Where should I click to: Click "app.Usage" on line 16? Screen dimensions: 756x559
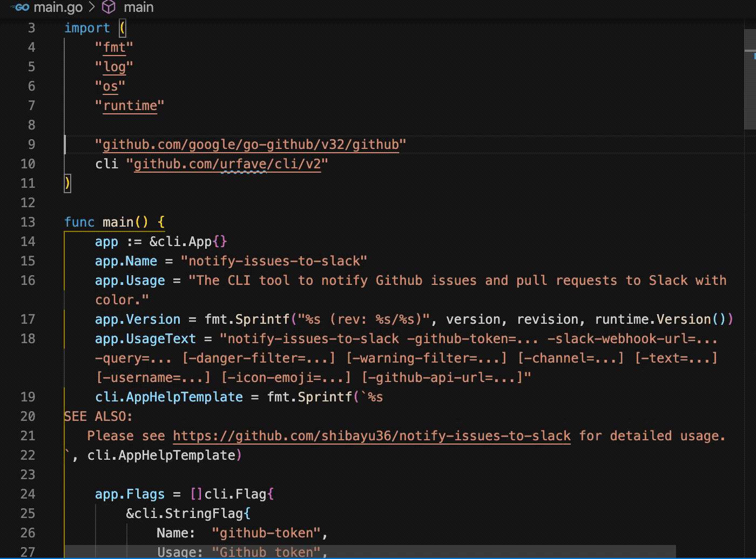point(130,281)
